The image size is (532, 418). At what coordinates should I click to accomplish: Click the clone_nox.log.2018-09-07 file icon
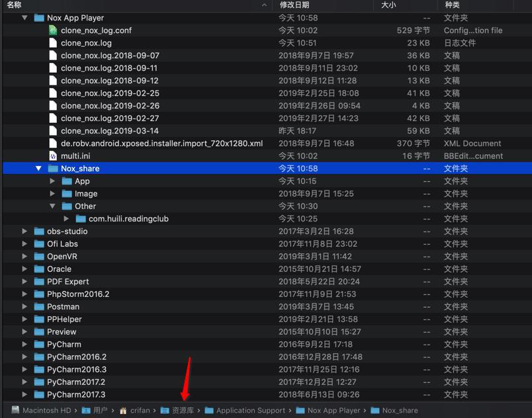pos(53,56)
